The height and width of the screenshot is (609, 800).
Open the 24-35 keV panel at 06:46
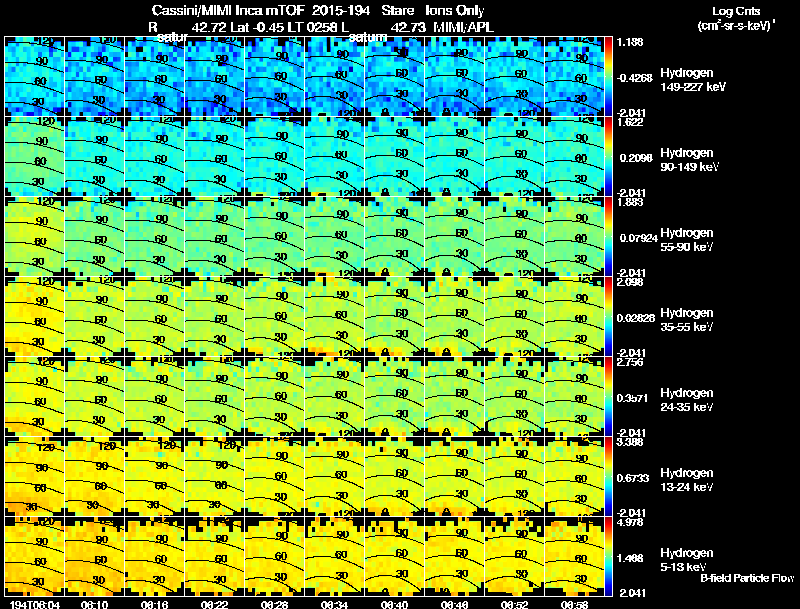(455, 396)
